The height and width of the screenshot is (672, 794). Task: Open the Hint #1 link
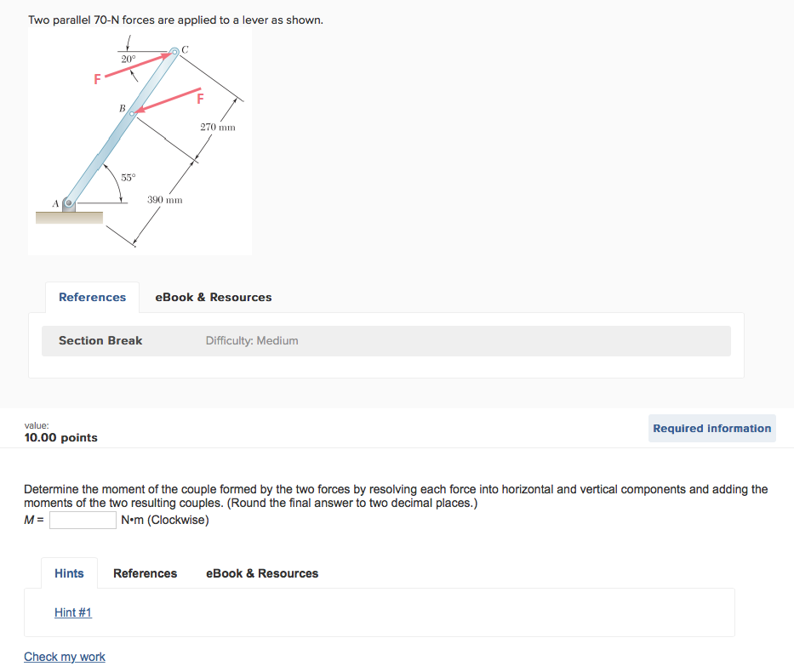(x=73, y=612)
